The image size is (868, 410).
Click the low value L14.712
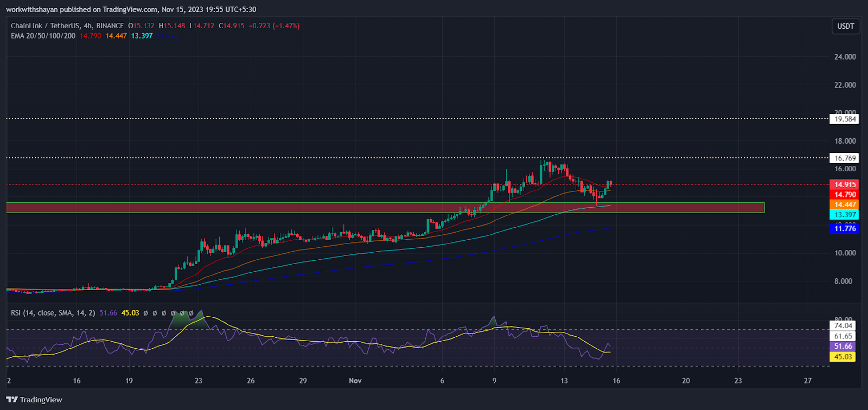pos(202,25)
